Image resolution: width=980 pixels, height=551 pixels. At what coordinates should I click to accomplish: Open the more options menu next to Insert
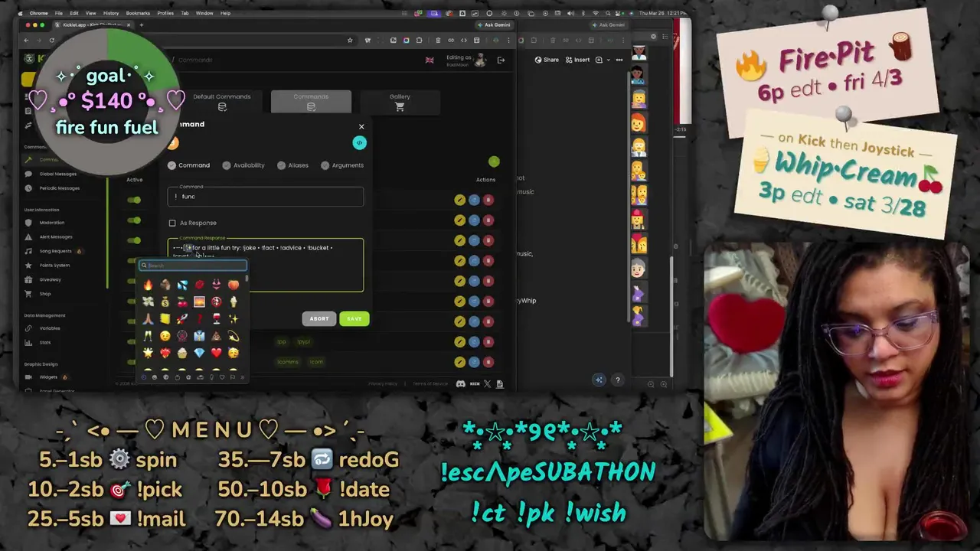(619, 60)
